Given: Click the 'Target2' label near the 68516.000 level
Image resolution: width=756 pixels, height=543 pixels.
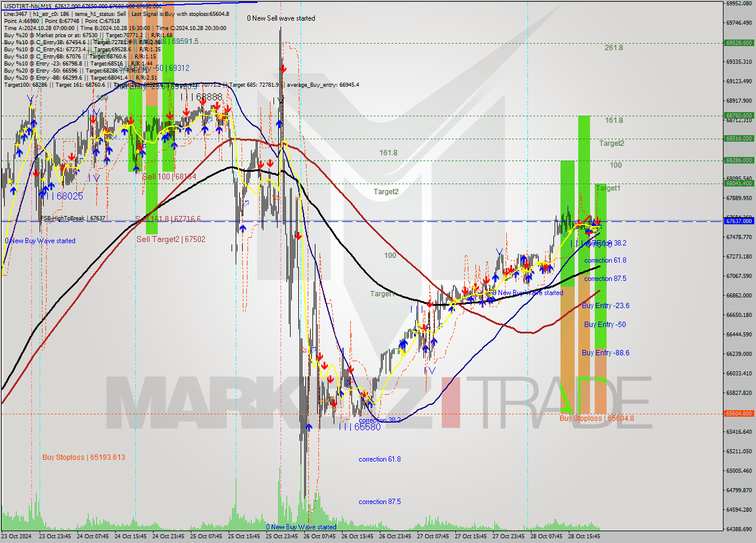Looking at the screenshot, I should [x=612, y=143].
